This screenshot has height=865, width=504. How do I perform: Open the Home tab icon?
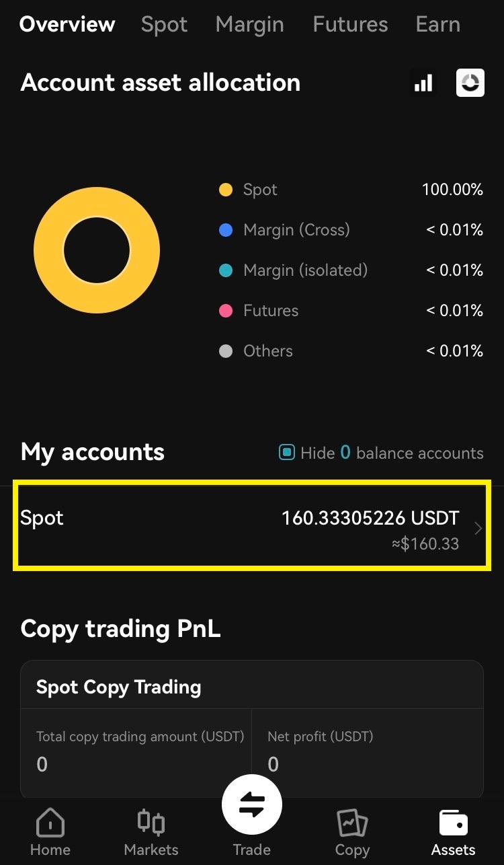[50, 823]
